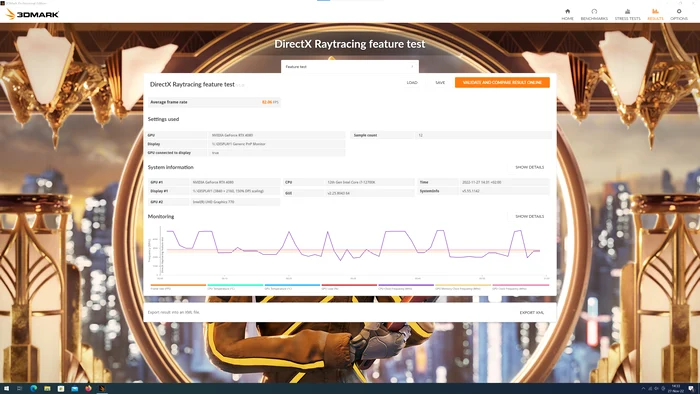The image size is (700, 394).
Task: Open Microsoft Edge from the taskbar
Action: [x=33, y=388]
